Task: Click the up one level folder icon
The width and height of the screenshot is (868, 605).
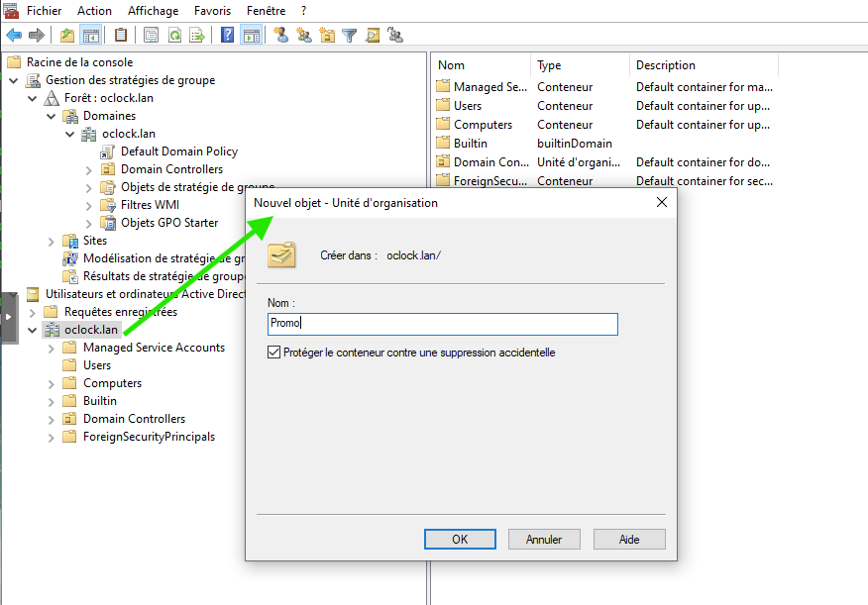Action: [x=66, y=36]
